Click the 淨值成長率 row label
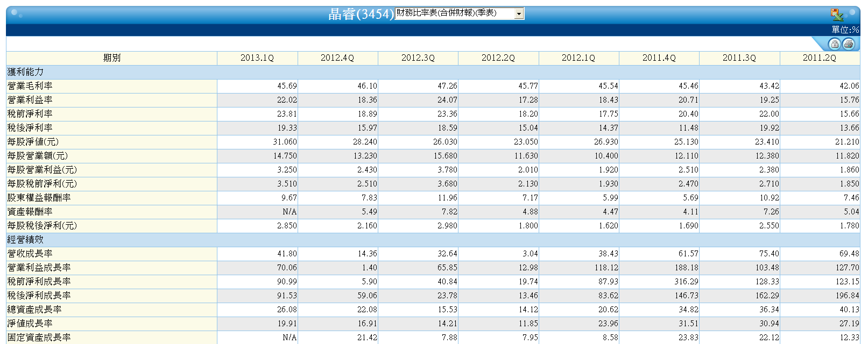 (30, 324)
